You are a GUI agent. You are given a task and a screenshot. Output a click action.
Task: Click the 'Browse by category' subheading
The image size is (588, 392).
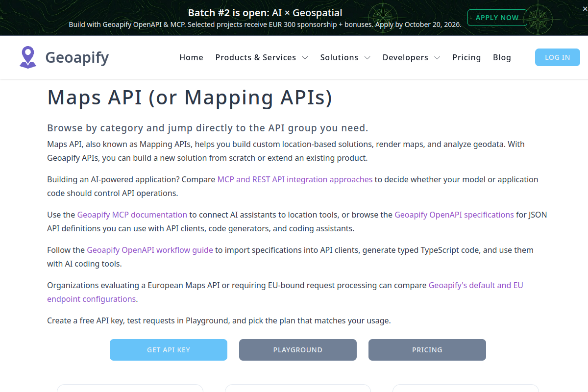(x=207, y=128)
